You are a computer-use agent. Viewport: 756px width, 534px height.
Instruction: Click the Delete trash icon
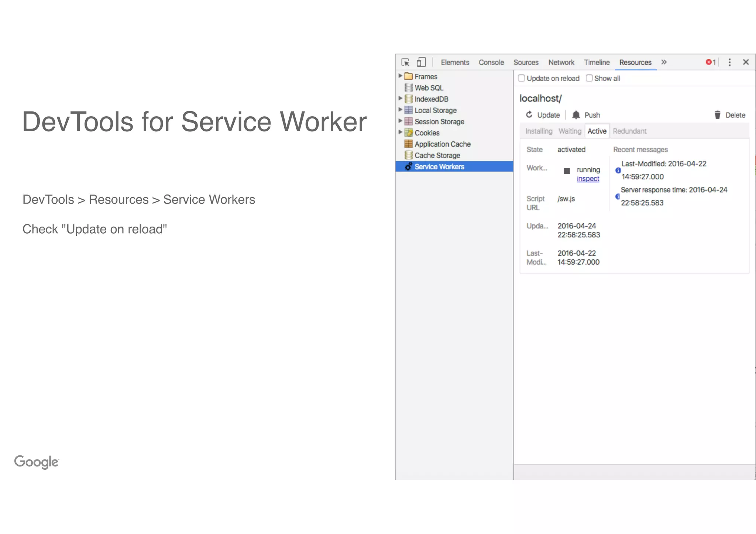(717, 115)
